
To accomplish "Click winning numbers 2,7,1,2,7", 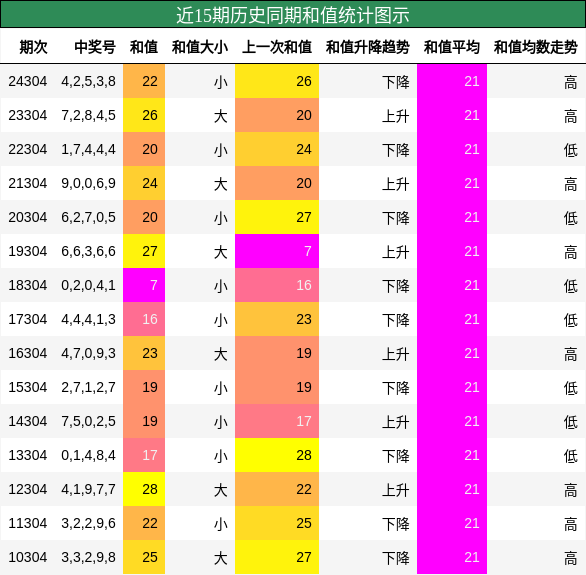I will [x=89, y=387].
